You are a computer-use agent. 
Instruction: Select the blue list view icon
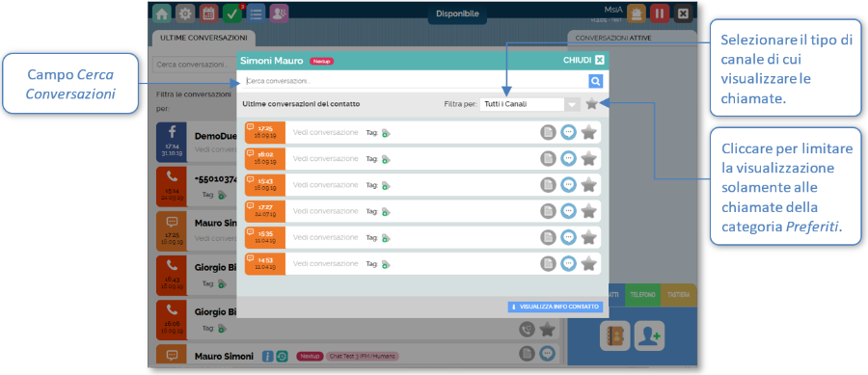(x=256, y=13)
